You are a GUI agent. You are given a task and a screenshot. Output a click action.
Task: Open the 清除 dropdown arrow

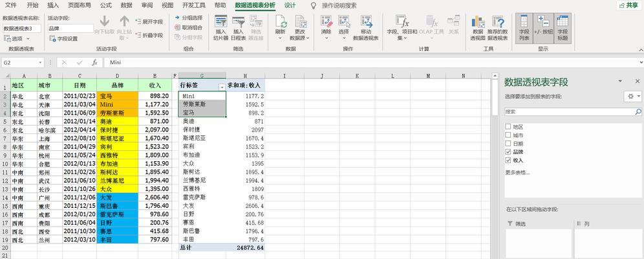click(327, 38)
